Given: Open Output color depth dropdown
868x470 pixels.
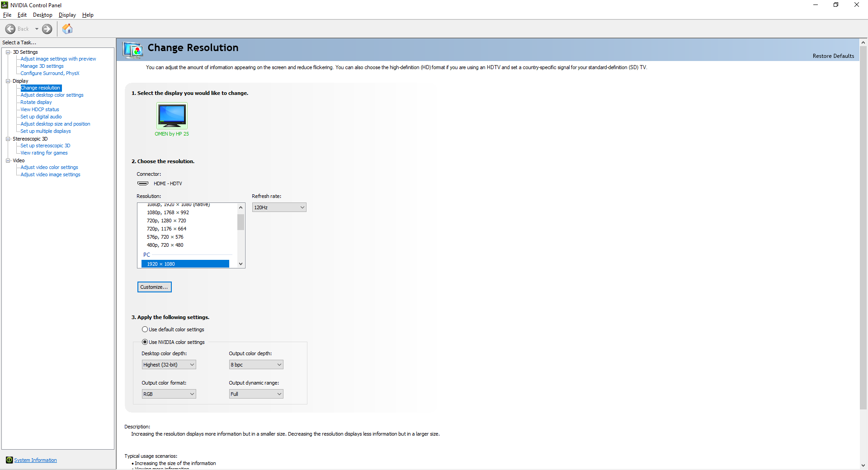Looking at the screenshot, I should 256,365.
